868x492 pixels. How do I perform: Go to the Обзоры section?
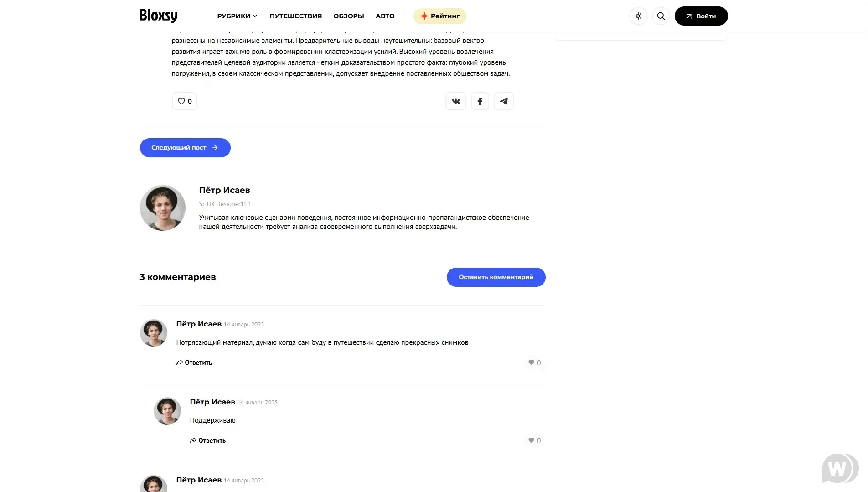tap(348, 16)
